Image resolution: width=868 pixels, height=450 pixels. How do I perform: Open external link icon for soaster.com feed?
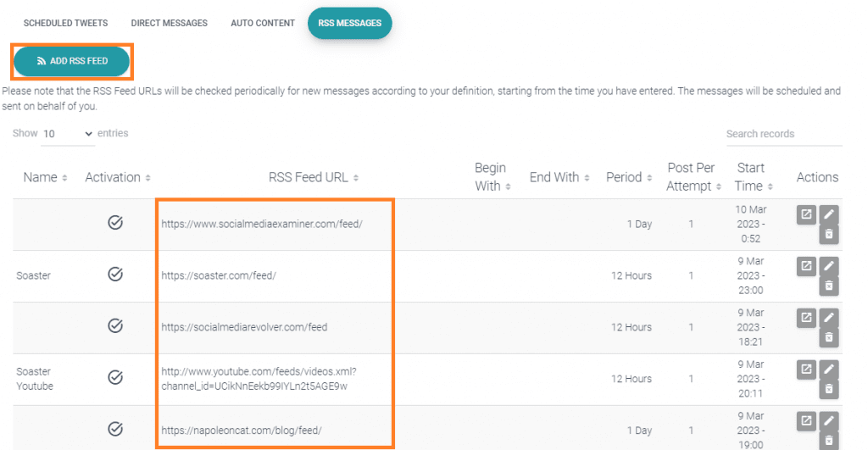tap(806, 266)
